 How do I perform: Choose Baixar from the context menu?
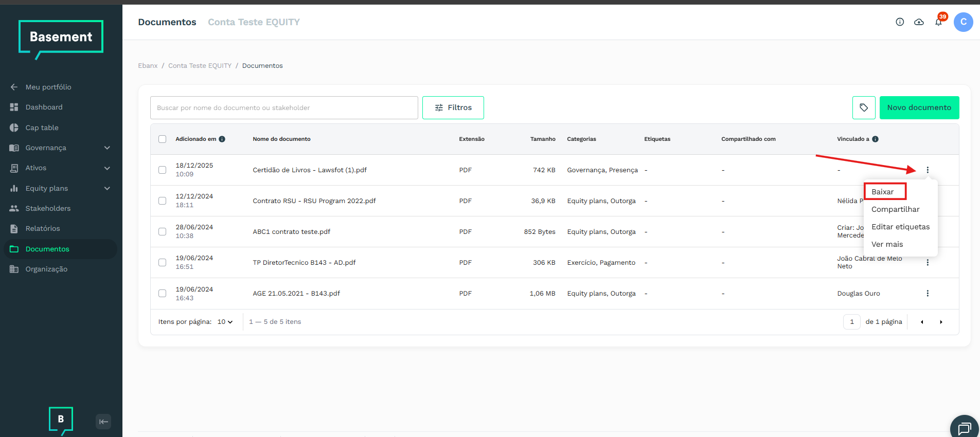[x=882, y=192]
